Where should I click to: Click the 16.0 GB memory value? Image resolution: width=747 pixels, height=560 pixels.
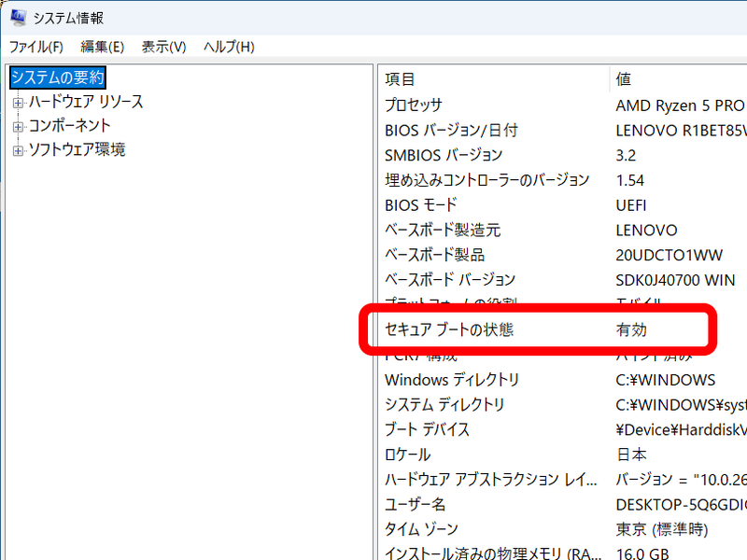coord(641,553)
